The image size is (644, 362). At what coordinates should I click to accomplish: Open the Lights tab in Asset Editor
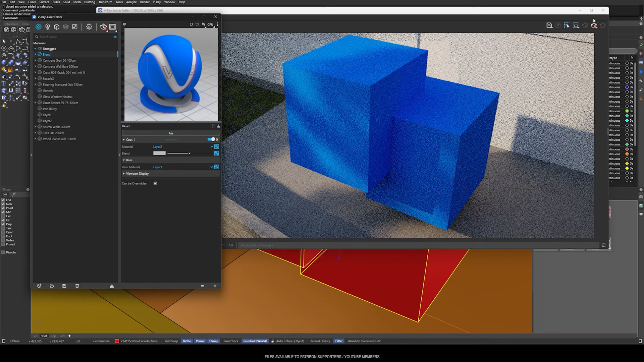[x=48, y=27]
